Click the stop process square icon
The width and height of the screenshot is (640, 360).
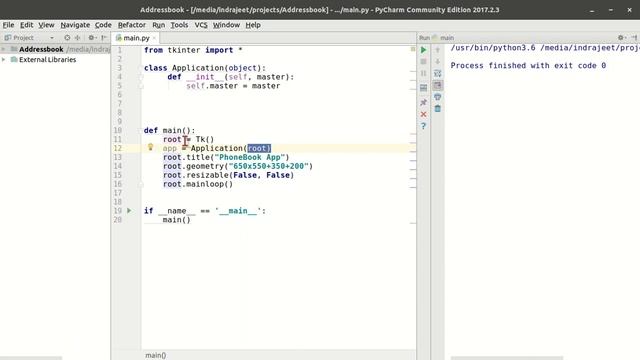pyautogui.click(x=423, y=62)
